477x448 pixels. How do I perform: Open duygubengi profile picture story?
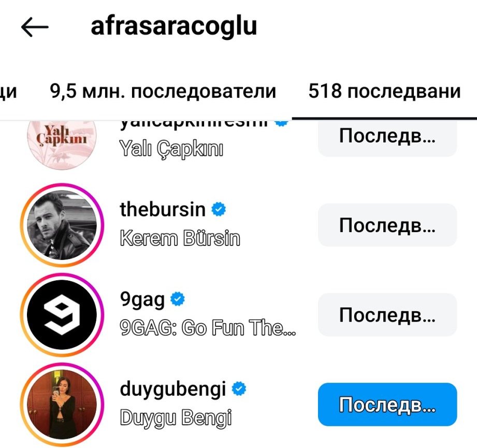pyautogui.click(x=62, y=404)
